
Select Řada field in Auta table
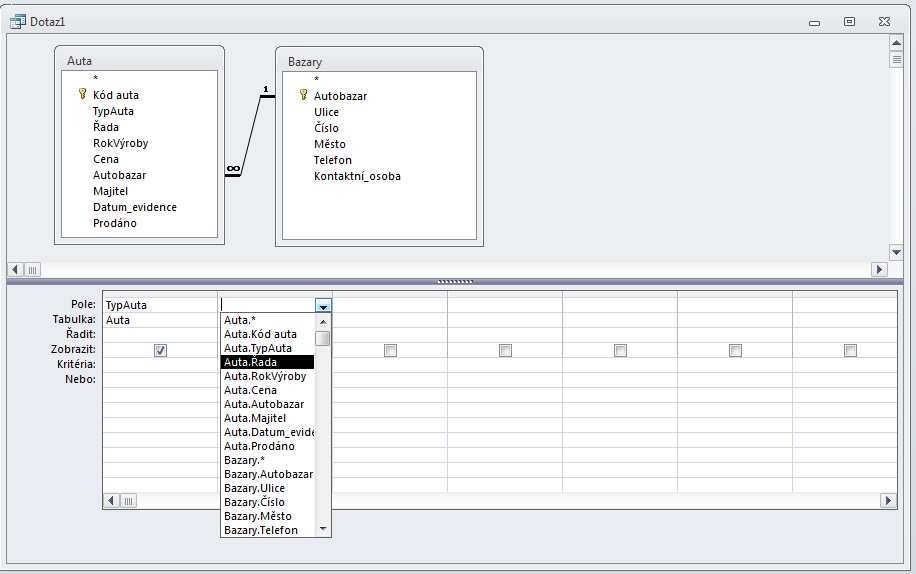pos(106,127)
